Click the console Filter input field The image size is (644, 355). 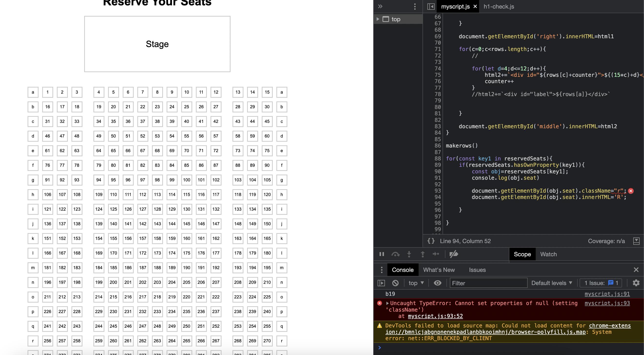pyautogui.click(x=488, y=283)
